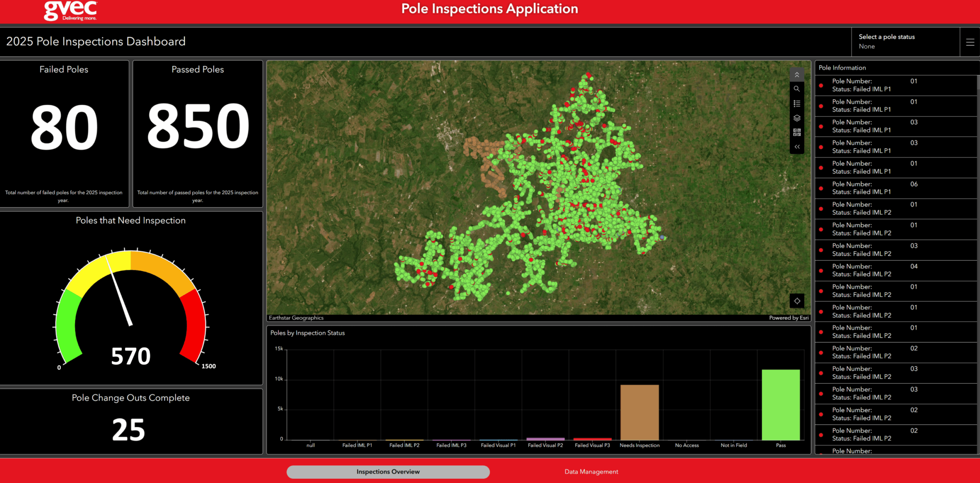Screen dimensions: 980x483
Task: Click the Needs Inspection bar in chart
Action: [639, 412]
